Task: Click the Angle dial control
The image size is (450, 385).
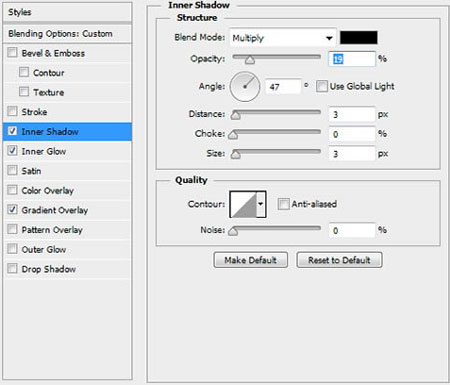Action: (x=245, y=87)
